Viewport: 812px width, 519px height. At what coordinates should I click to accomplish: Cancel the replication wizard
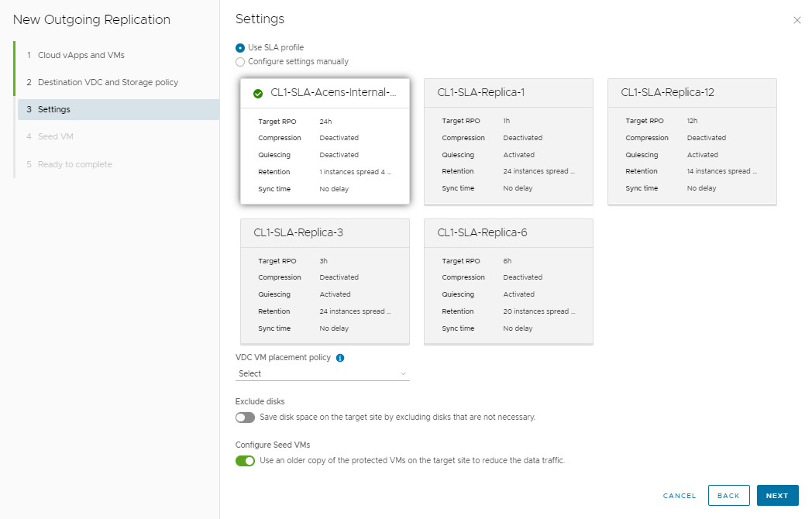(x=680, y=496)
